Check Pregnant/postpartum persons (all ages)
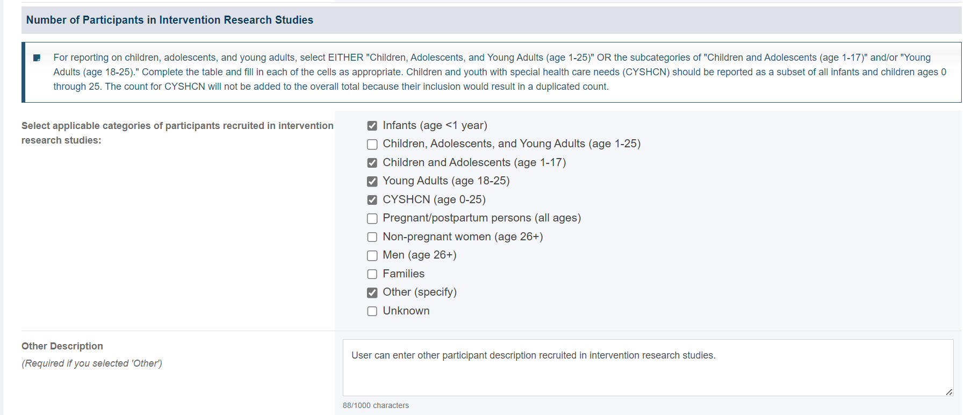 click(x=372, y=218)
